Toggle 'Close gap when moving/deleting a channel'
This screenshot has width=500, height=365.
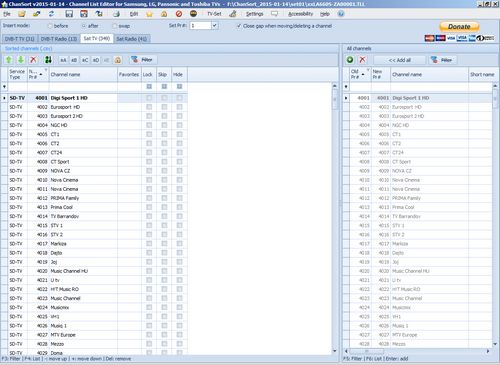(x=239, y=26)
